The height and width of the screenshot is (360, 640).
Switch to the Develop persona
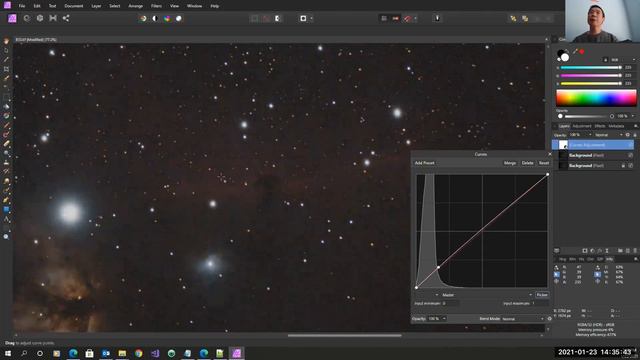(40, 18)
